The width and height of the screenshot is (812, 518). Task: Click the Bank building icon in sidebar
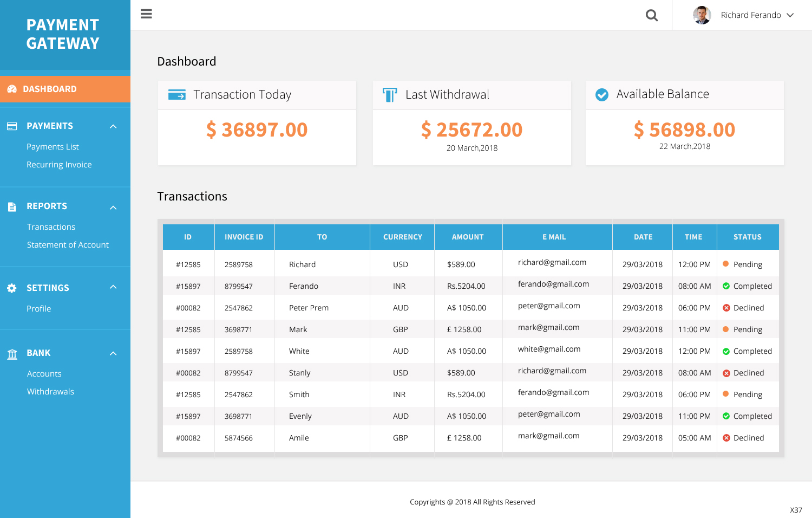coord(12,354)
